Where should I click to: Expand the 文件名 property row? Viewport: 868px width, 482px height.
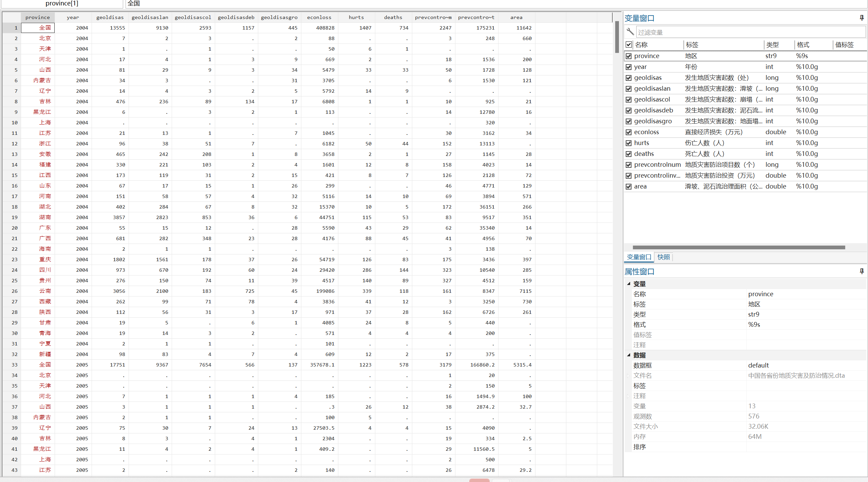[628, 376]
